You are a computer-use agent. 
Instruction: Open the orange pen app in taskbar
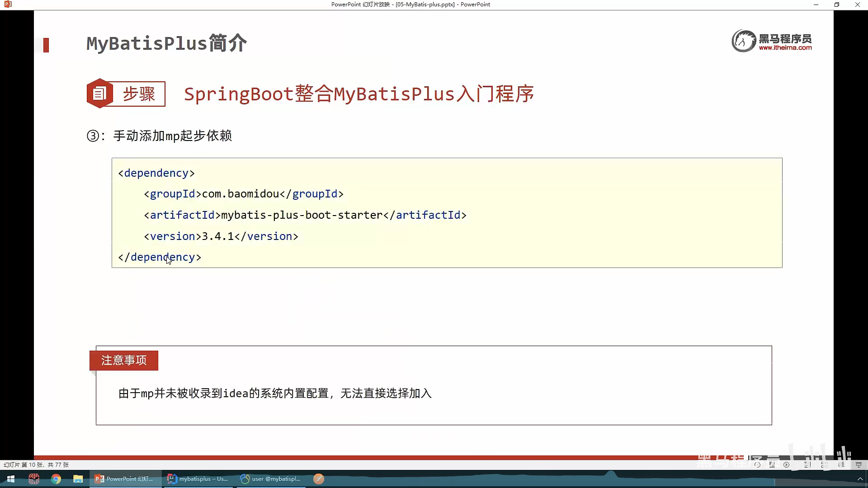pyautogui.click(x=319, y=479)
